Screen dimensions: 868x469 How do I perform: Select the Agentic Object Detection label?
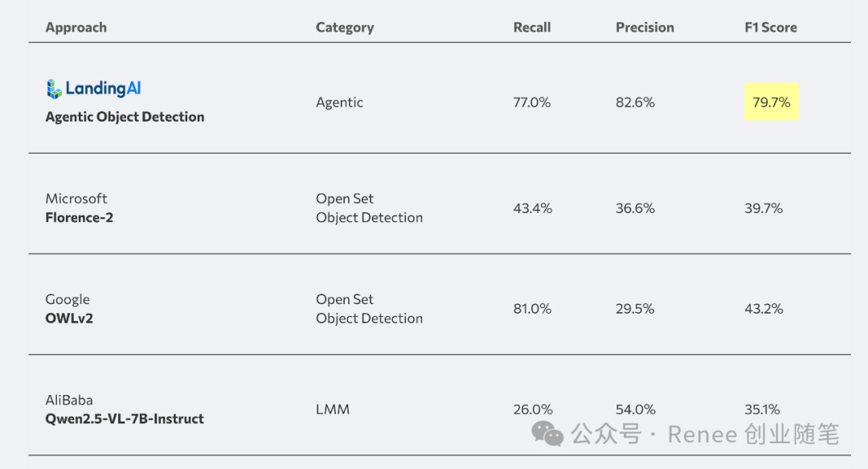pyautogui.click(x=125, y=117)
